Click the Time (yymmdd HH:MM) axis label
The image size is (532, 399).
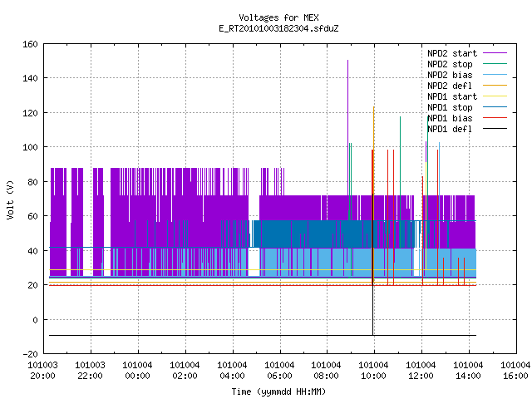(278, 392)
